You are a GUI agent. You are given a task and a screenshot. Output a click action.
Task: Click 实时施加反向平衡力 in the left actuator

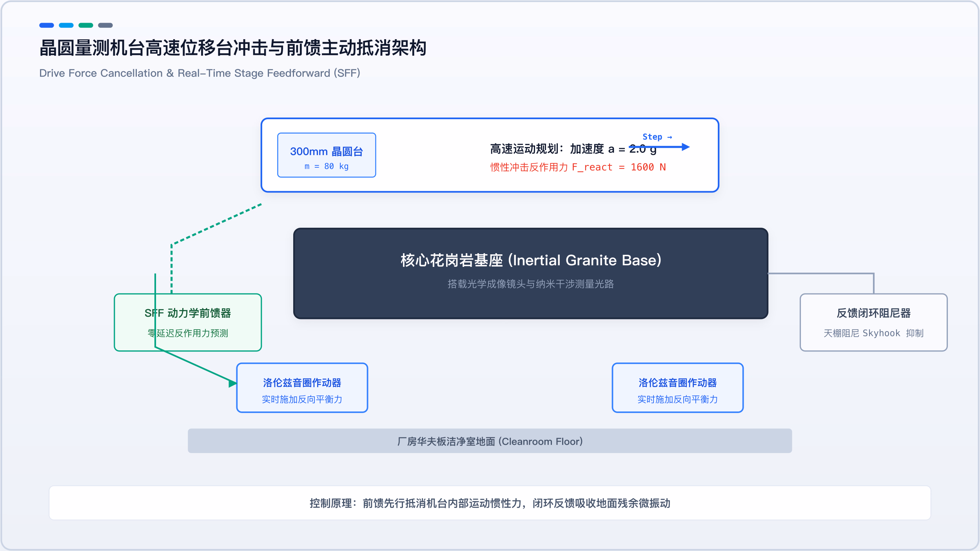[302, 399]
